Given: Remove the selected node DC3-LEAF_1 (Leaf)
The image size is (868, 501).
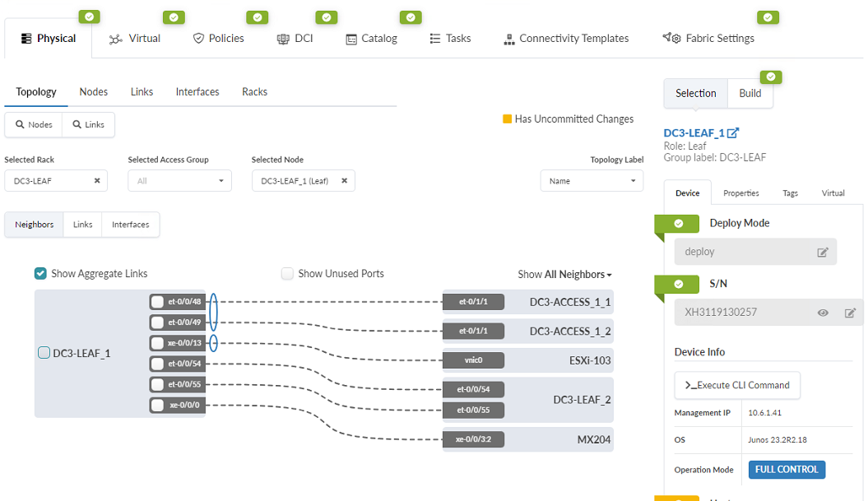Looking at the screenshot, I should (344, 181).
